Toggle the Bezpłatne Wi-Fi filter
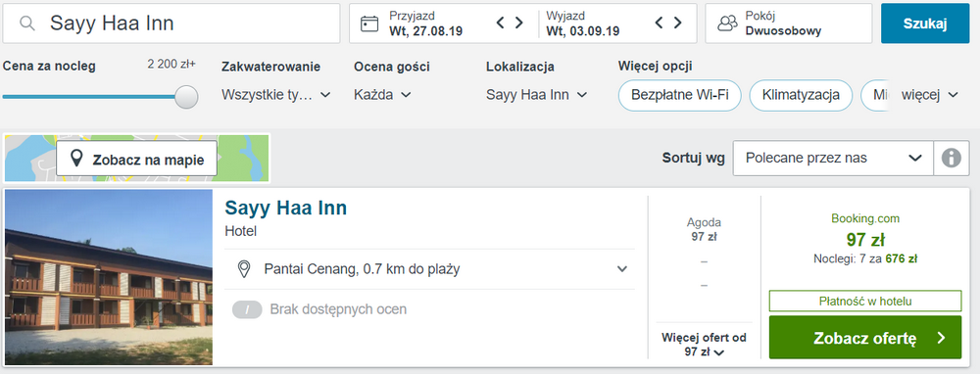Viewport: 980px width, 374px height. click(x=679, y=95)
